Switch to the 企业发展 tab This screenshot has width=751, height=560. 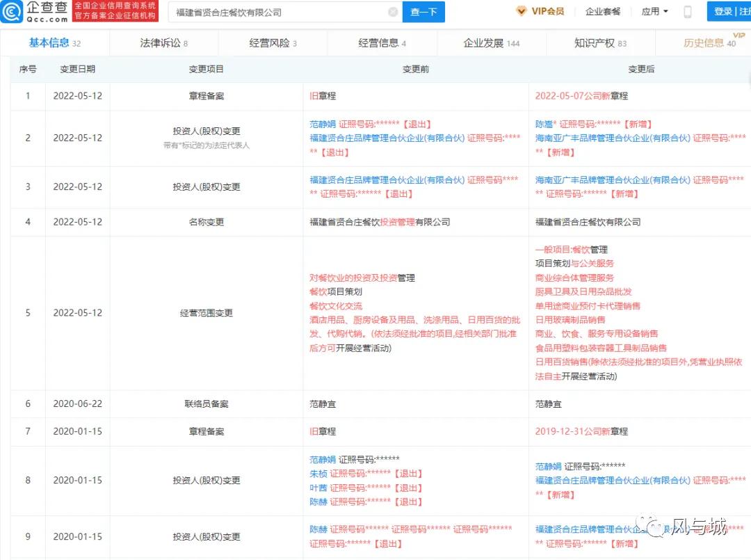[492, 43]
